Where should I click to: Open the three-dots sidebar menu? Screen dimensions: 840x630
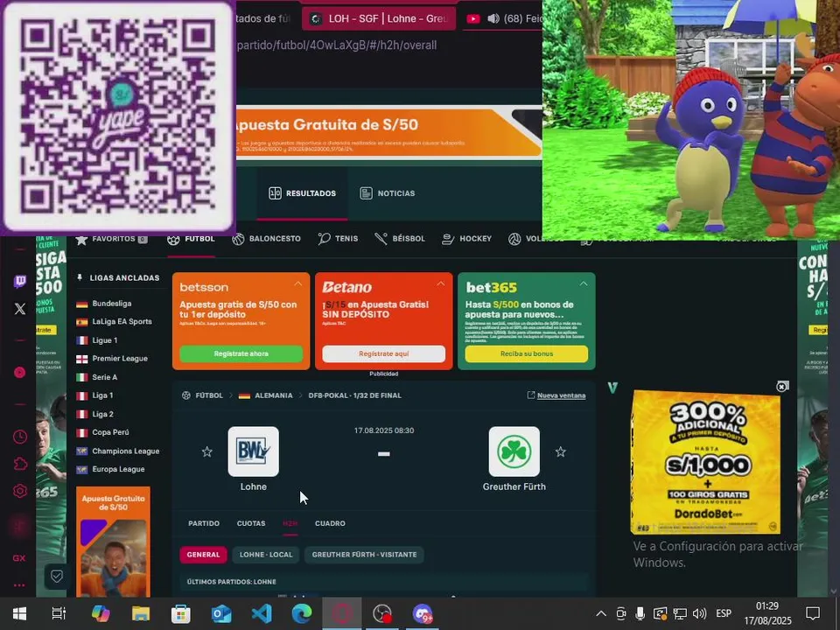[19, 585]
